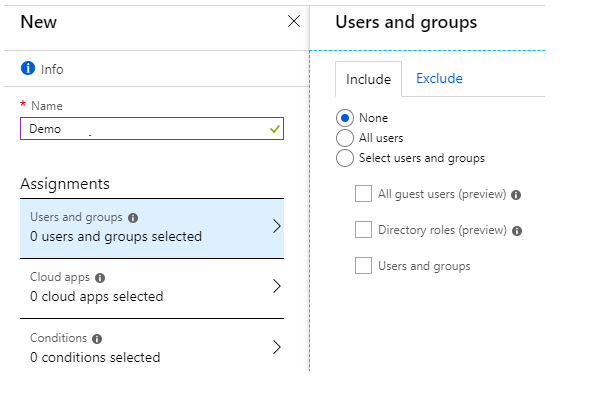Click the blue Info icon
592x395 pixels.
coord(28,68)
